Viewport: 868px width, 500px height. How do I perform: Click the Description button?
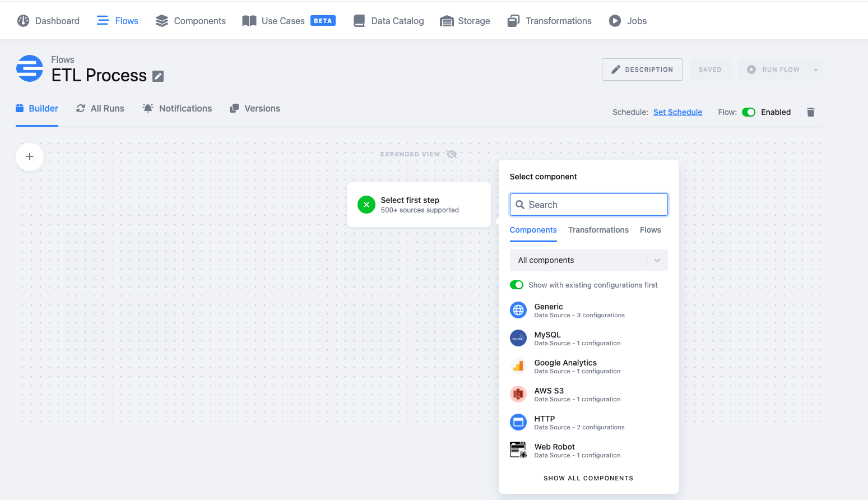point(642,70)
